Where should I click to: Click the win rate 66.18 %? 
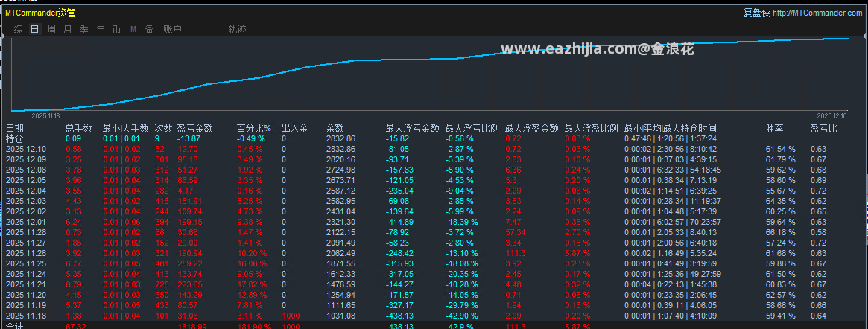tap(780, 232)
